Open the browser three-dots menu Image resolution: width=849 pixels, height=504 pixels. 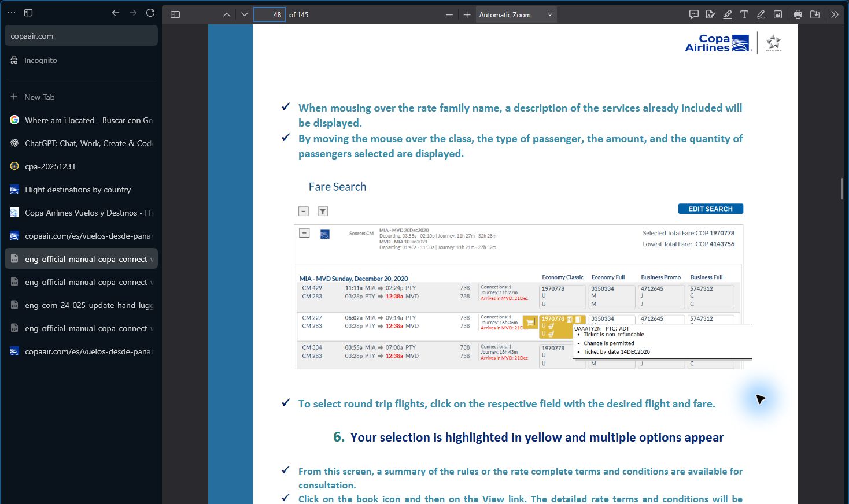(12, 13)
